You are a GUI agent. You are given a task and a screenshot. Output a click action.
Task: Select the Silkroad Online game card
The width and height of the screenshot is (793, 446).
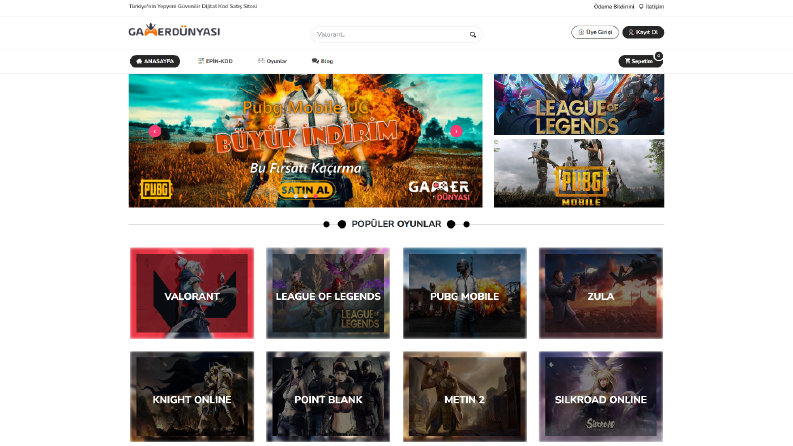coord(601,397)
